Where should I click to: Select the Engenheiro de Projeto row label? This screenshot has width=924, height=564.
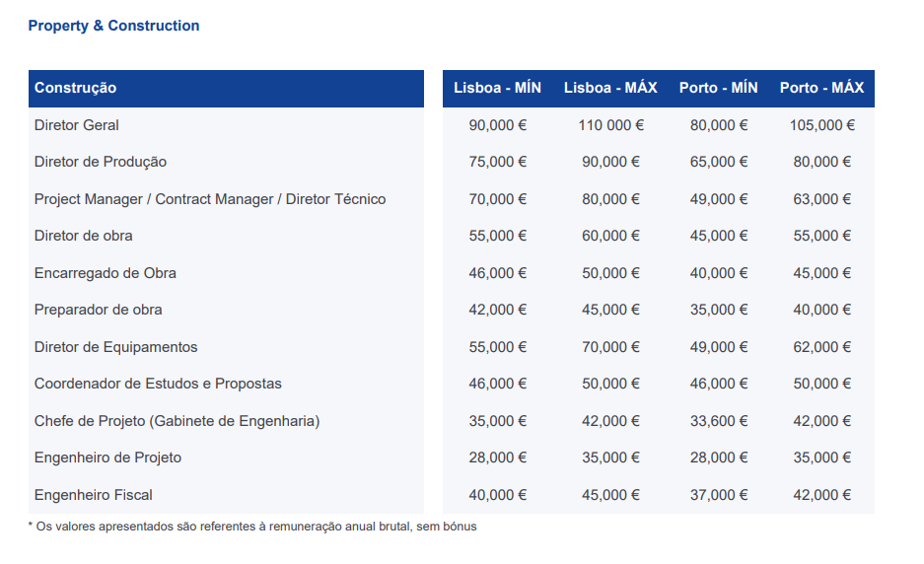[107, 458]
